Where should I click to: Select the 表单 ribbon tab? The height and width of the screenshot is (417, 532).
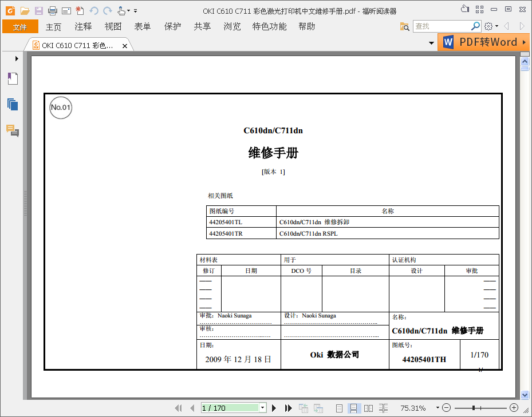pyautogui.click(x=143, y=27)
